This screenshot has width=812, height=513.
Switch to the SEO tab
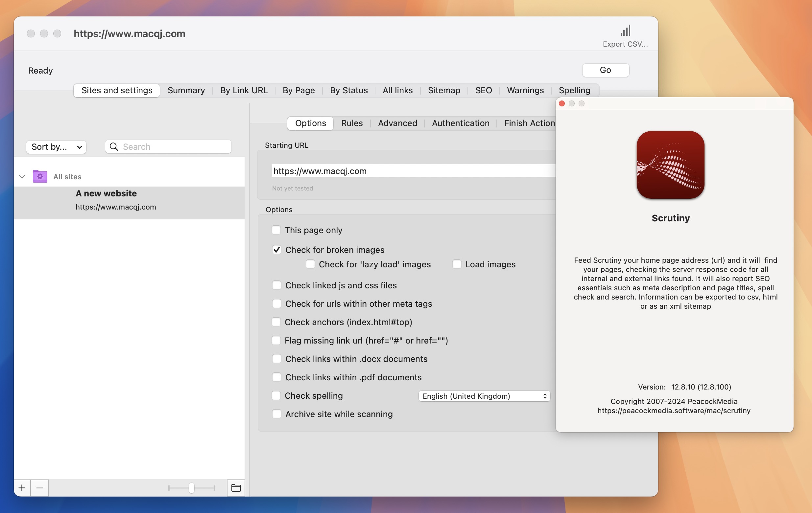point(483,90)
